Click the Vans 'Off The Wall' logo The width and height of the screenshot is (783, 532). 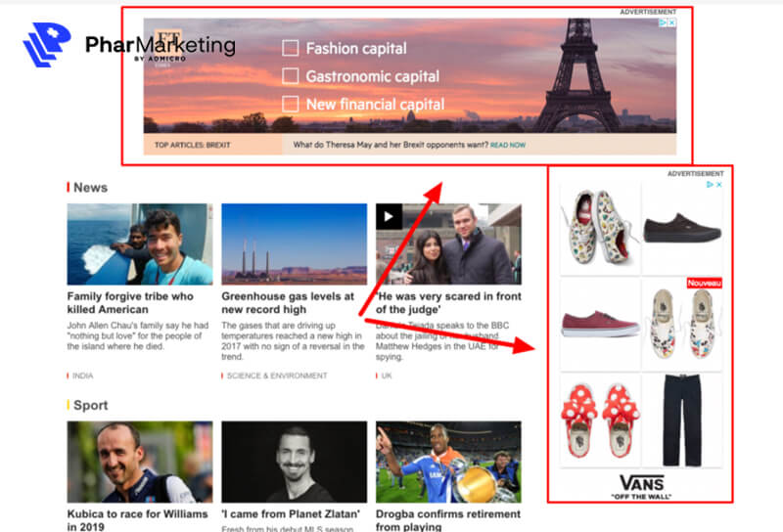tap(642, 487)
